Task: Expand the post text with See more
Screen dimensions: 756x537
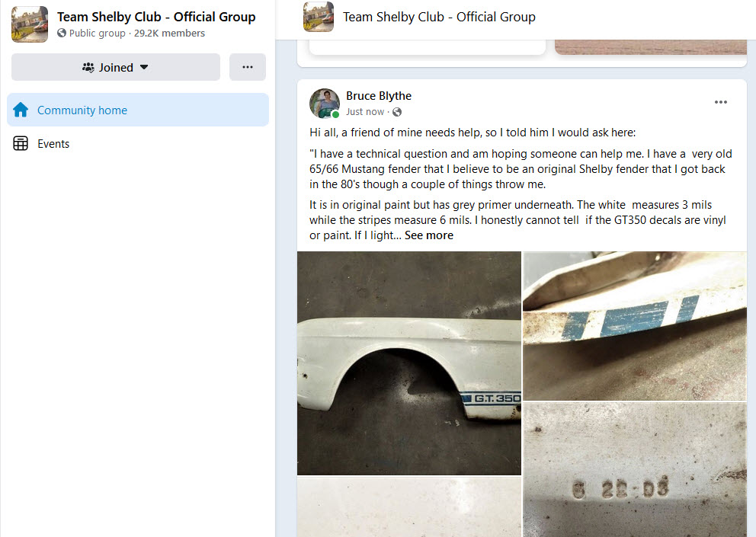Action: [428, 235]
